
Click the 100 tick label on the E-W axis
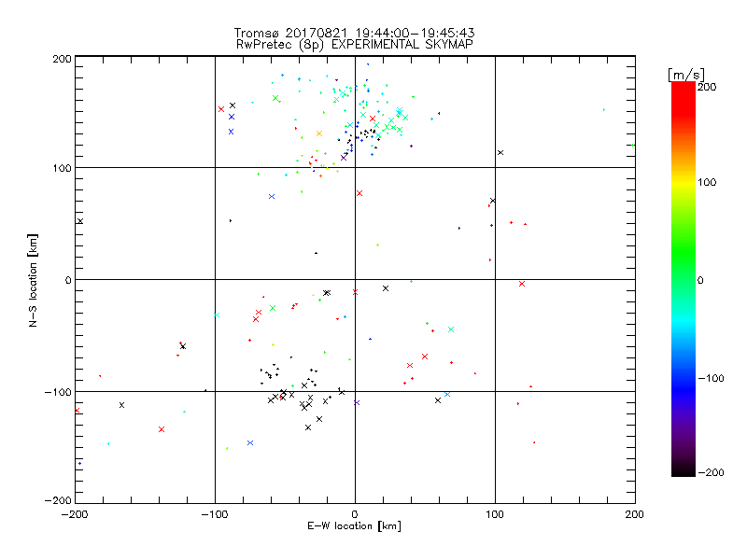pyautogui.click(x=495, y=514)
